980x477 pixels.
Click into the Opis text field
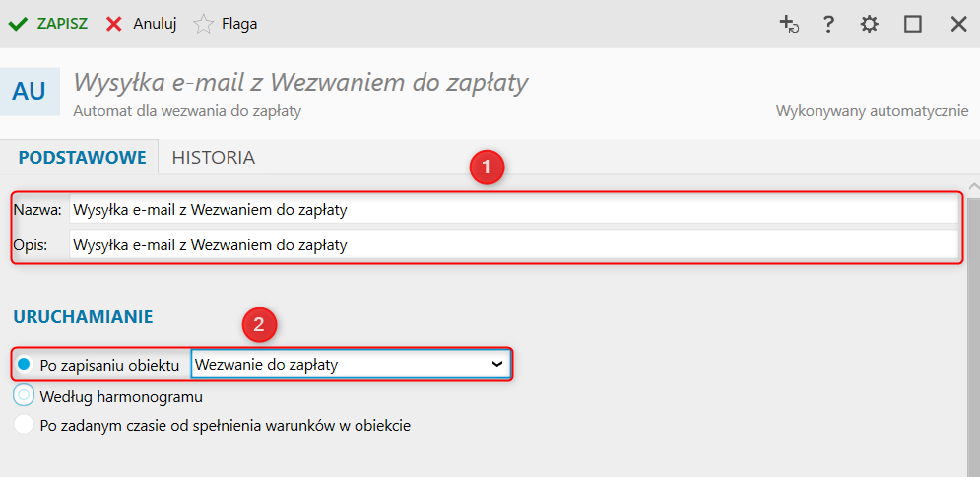[512, 244]
